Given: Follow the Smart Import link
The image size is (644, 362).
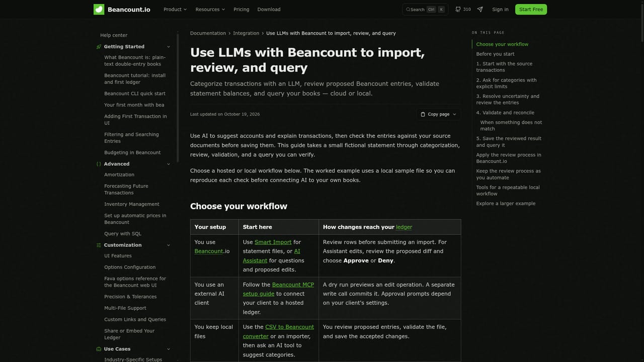Looking at the screenshot, I should coord(273,242).
